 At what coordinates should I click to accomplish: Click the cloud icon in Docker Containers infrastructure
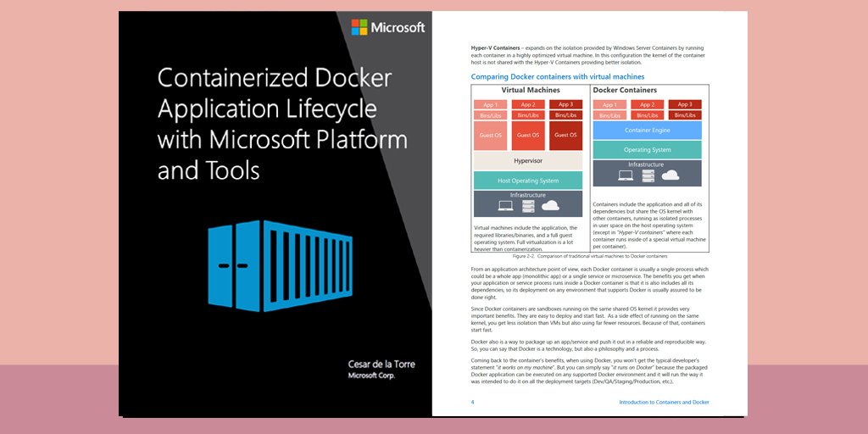[x=670, y=175]
